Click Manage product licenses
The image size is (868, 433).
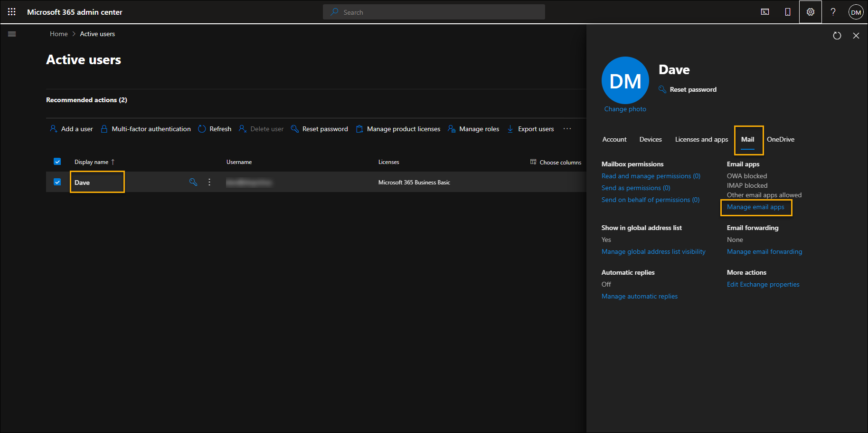(398, 129)
